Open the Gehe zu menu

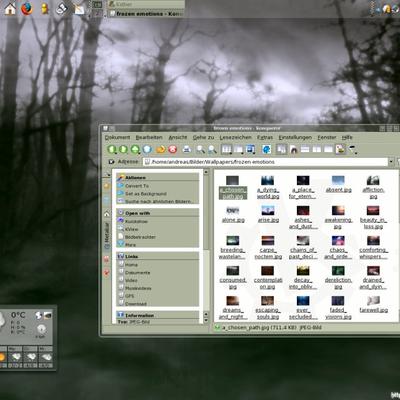pyautogui.click(x=203, y=137)
